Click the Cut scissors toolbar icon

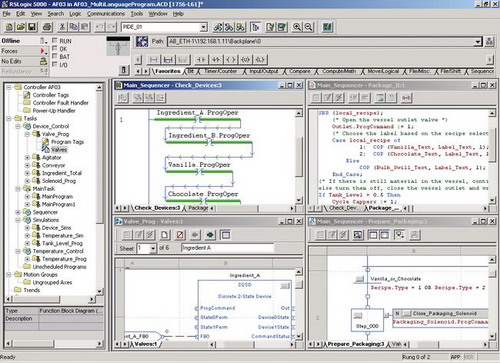pos(62,27)
